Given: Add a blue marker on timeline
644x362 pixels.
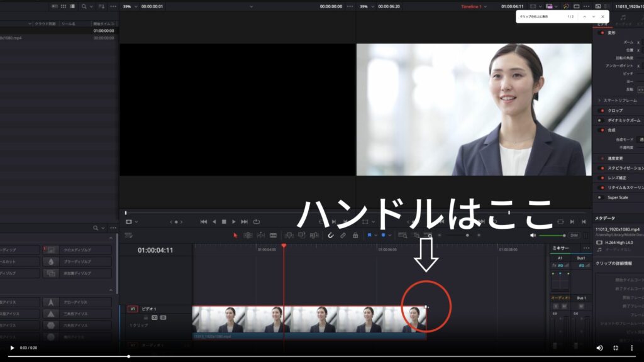Looking at the screenshot, I should pyautogui.click(x=383, y=236).
